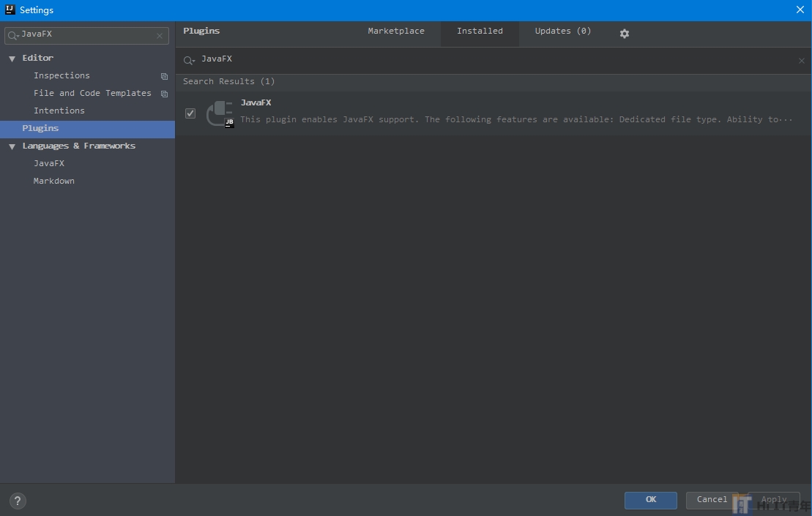Open the plugin search history dropdown
This screenshot has width=812, height=516.
[x=189, y=61]
